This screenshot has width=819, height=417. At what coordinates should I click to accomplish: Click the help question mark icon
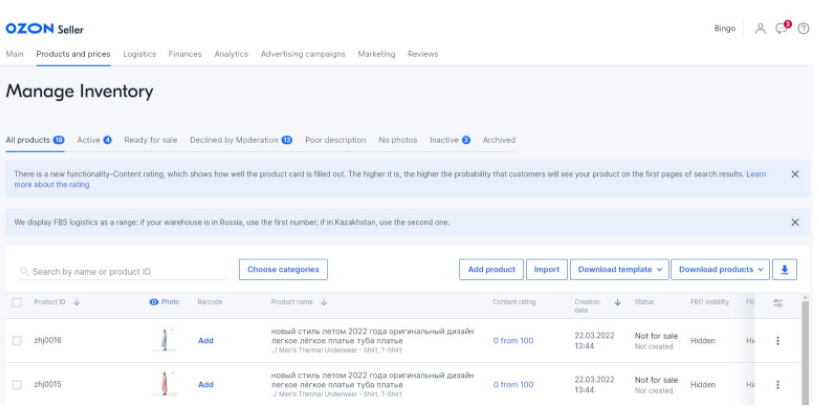[803, 28]
